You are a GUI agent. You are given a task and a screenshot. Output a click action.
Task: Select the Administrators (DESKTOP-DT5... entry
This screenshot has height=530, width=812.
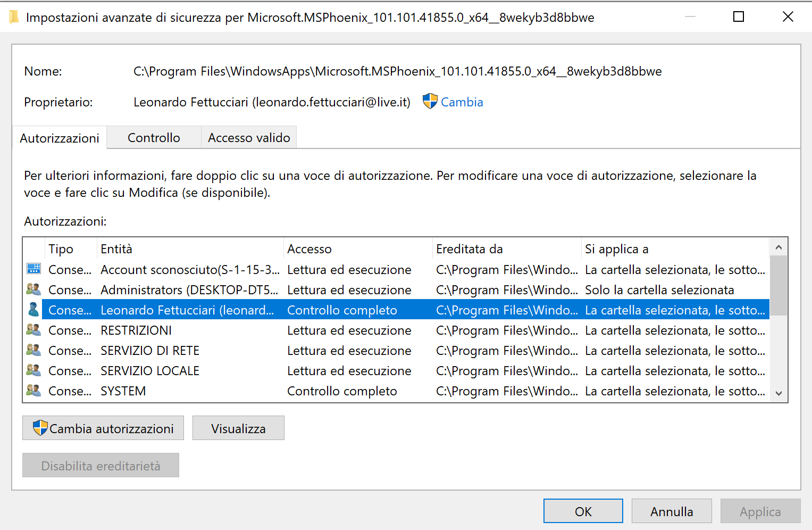coord(396,289)
